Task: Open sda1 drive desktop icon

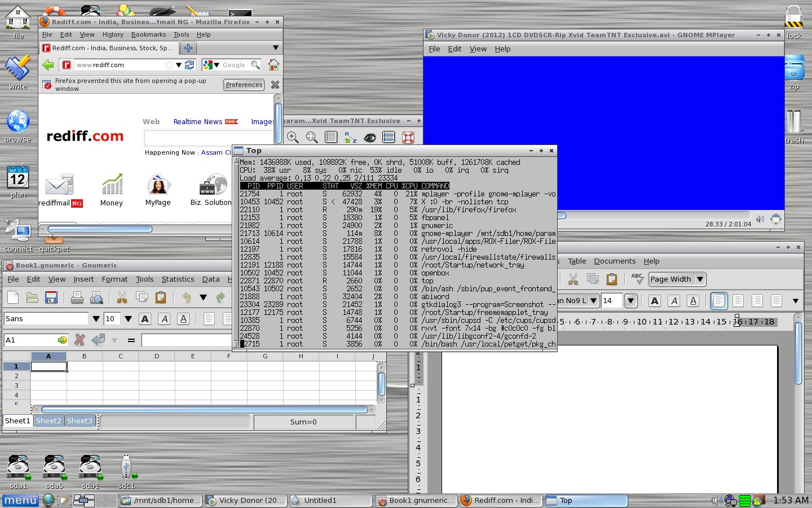Action: [18, 472]
